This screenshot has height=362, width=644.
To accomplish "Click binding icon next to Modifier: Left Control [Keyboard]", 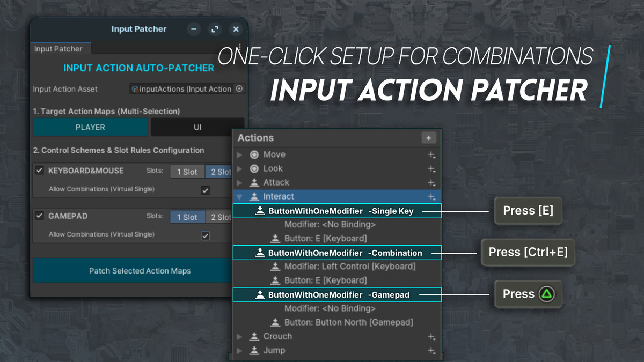I will pyautogui.click(x=275, y=267).
